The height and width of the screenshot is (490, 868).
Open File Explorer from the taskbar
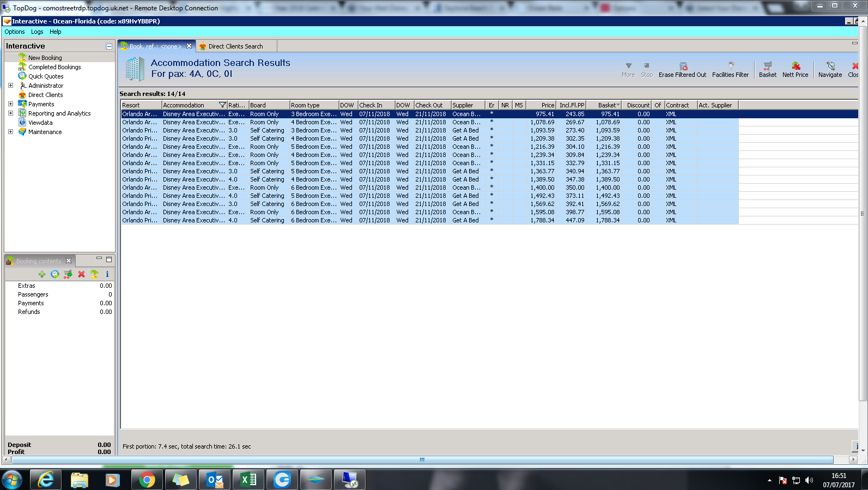point(80,480)
